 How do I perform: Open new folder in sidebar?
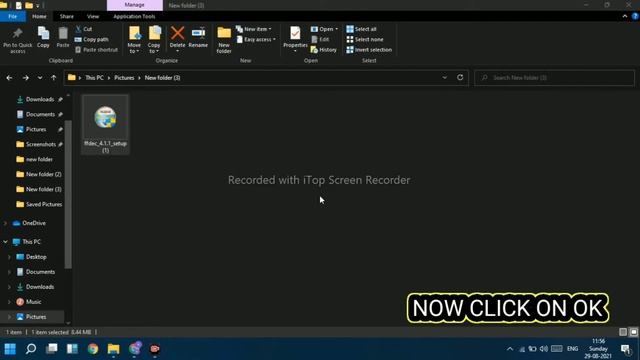click(39, 159)
